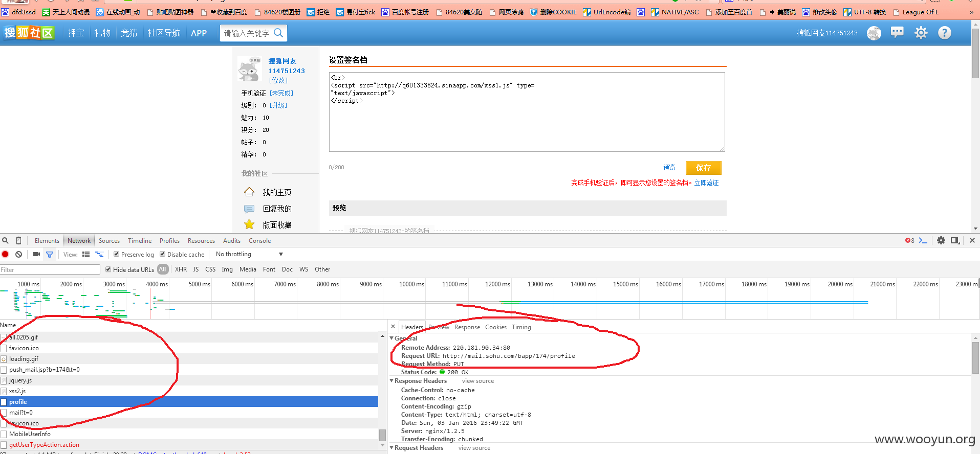The width and height of the screenshot is (980, 454).
Task: Tick the checkbox beside profile request
Action: (4, 402)
